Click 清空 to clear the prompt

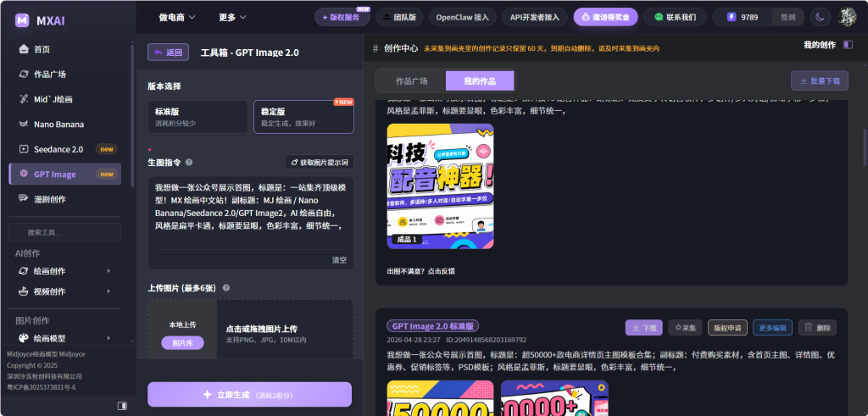point(339,260)
